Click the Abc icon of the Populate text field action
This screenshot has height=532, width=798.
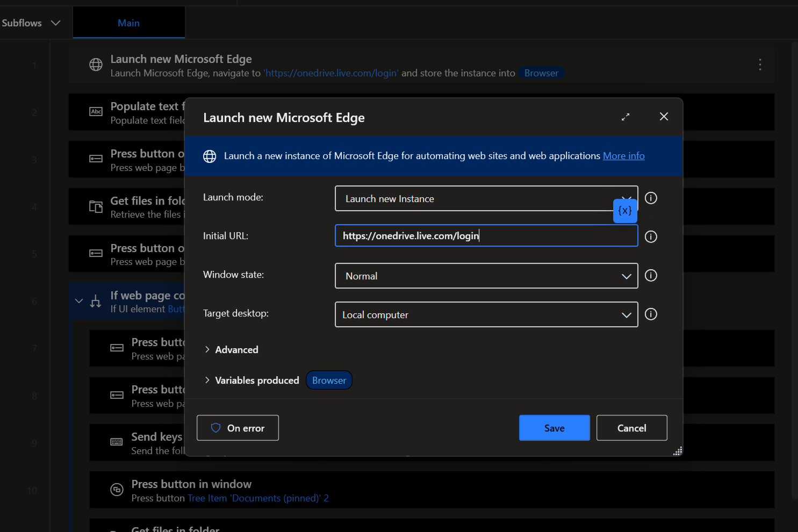(x=96, y=112)
